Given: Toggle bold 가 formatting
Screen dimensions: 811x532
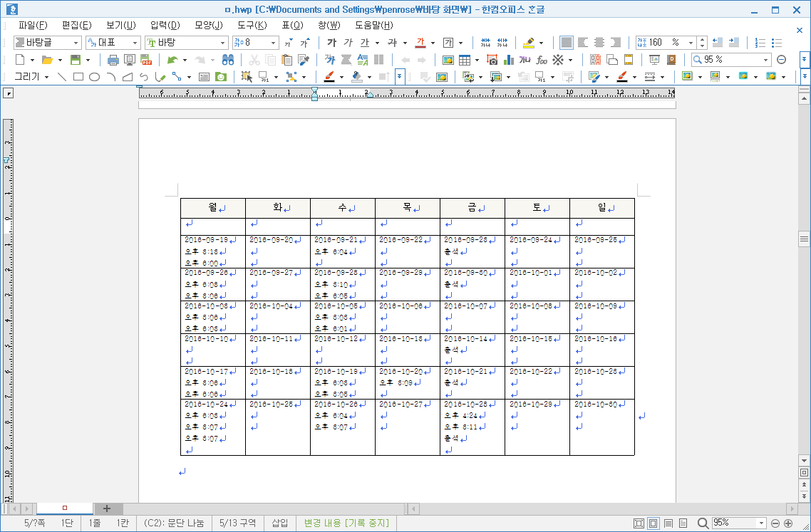Looking at the screenshot, I should (x=331, y=43).
